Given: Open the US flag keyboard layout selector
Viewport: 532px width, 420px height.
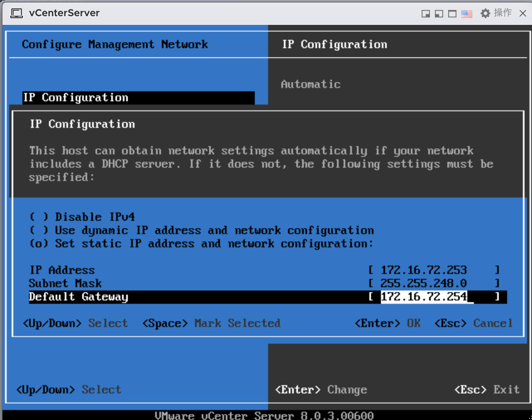Looking at the screenshot, I should pos(467,14).
